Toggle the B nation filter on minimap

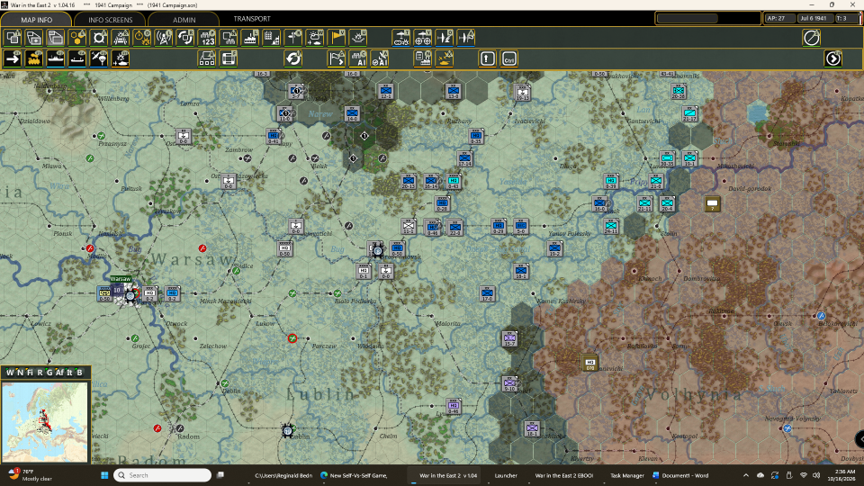pos(79,372)
